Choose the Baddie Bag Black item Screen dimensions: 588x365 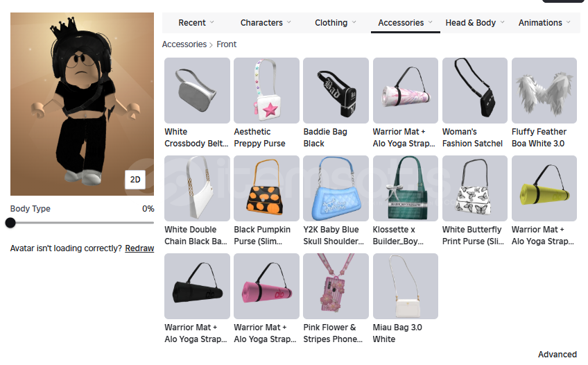[336, 90]
